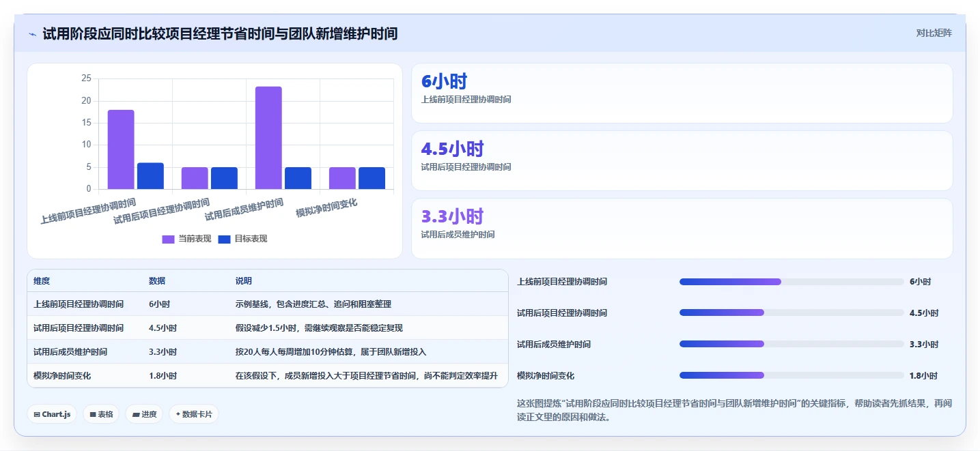This screenshot has width=980, height=451.
Task: Click the blue bar for 试用后成员维护时间
Action: coord(298,178)
